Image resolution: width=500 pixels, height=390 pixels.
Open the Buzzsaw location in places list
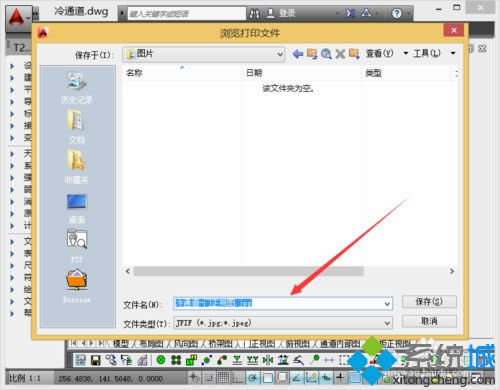pyautogui.click(x=77, y=286)
